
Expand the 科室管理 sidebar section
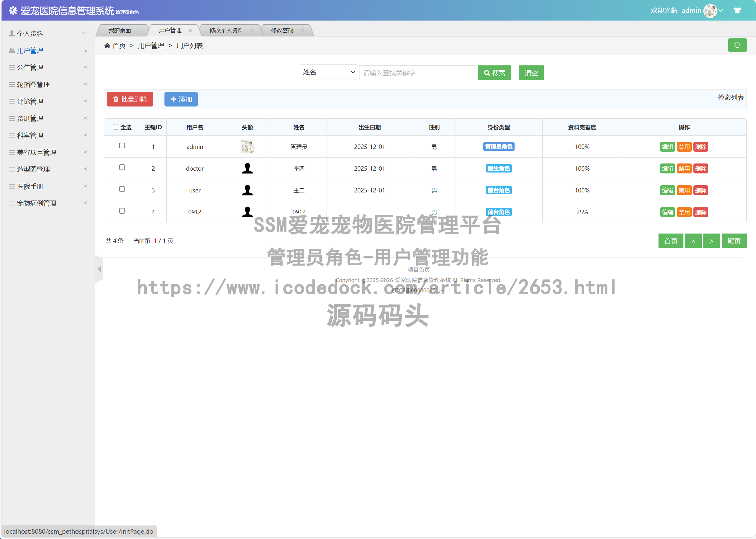(30, 135)
